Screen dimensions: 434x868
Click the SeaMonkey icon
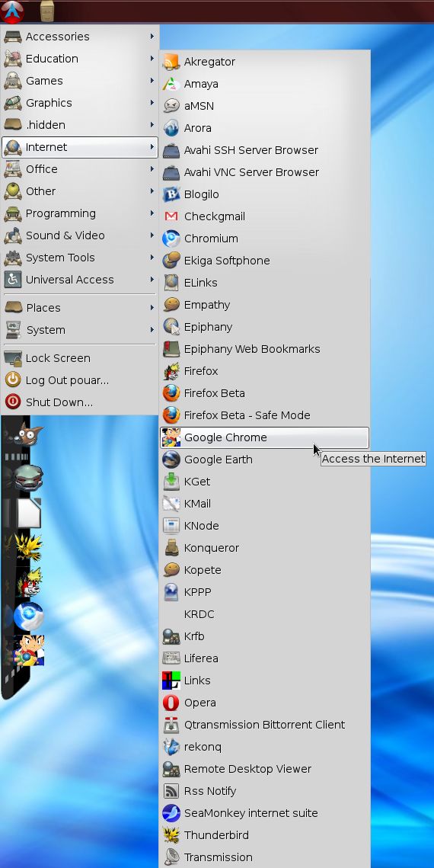click(x=171, y=813)
